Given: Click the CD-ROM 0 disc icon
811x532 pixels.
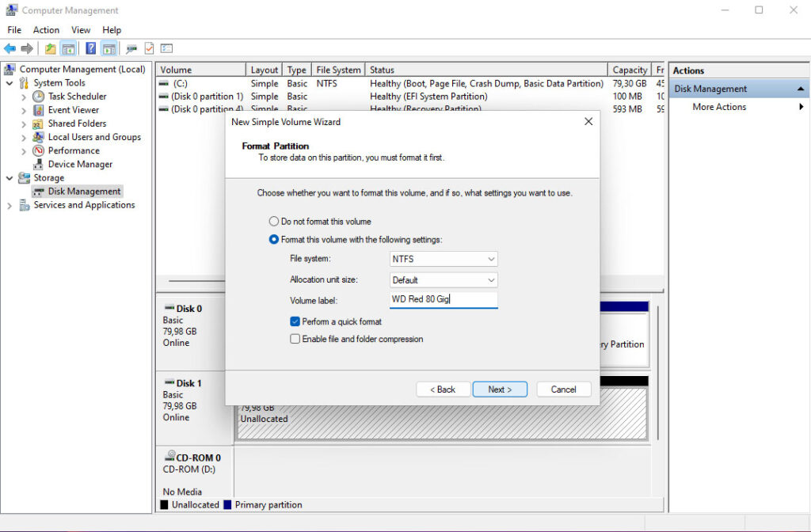Looking at the screenshot, I should pyautogui.click(x=169, y=457).
